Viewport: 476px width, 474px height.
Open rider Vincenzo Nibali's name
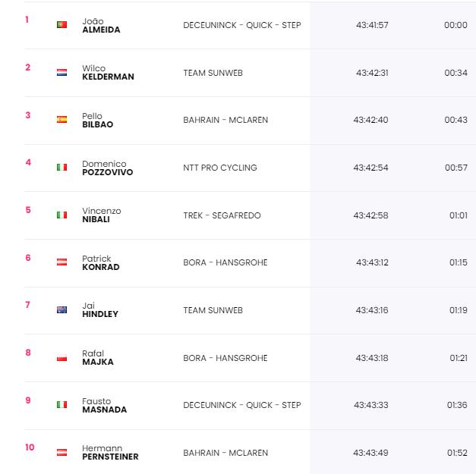102,215
